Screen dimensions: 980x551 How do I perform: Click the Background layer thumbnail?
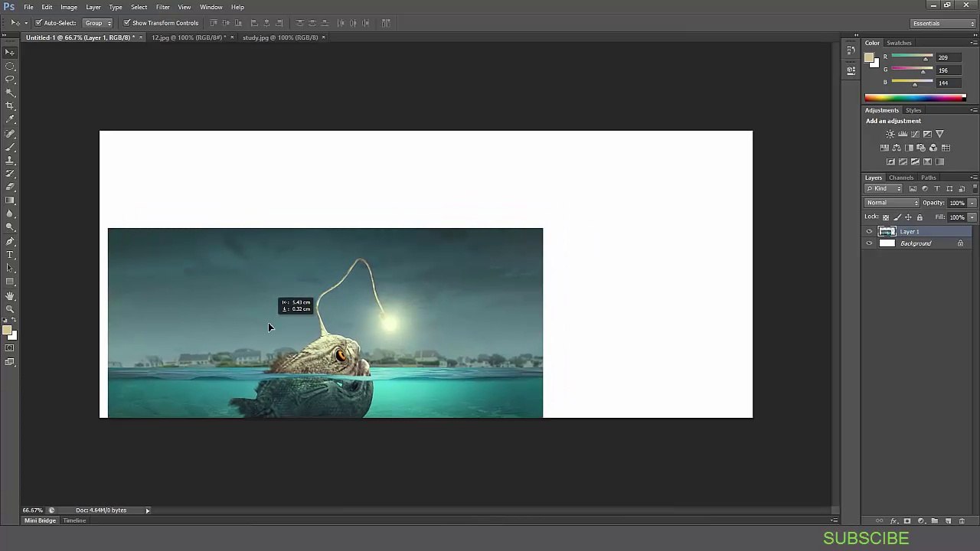pyautogui.click(x=887, y=243)
